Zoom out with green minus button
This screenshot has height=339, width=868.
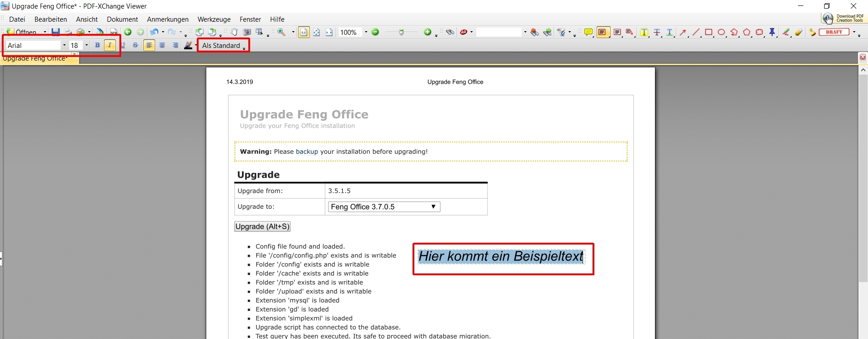click(x=375, y=32)
